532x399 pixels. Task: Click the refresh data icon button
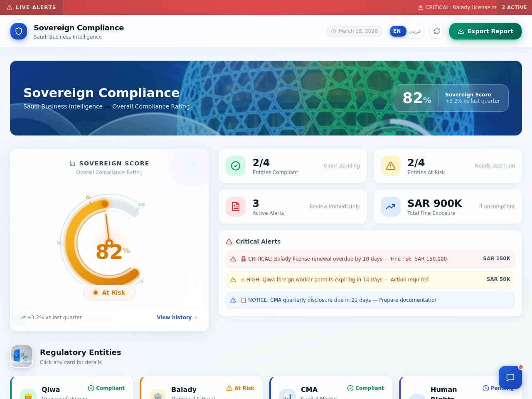pos(437,31)
